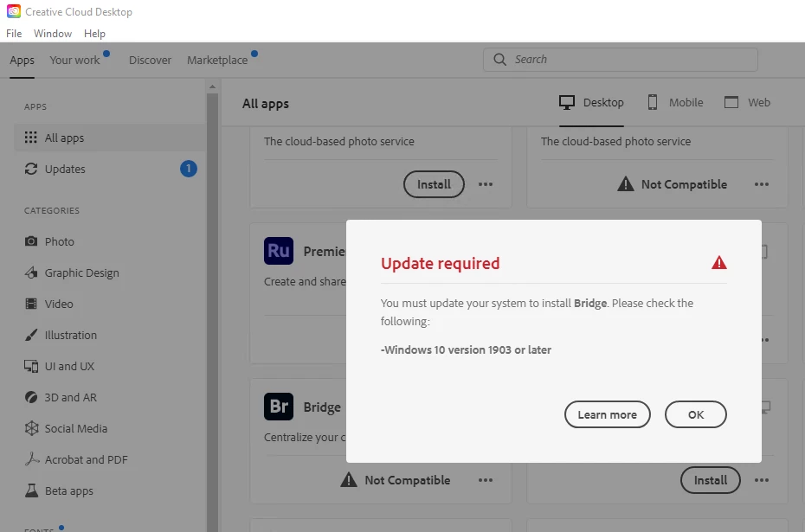The image size is (805, 532).
Task: Open Updates in the sidebar
Action: (110, 169)
